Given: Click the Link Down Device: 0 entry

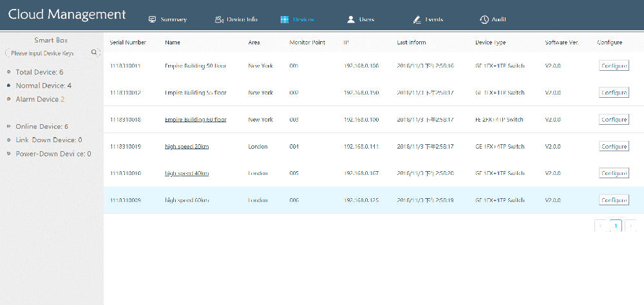Looking at the screenshot, I should tap(49, 140).
